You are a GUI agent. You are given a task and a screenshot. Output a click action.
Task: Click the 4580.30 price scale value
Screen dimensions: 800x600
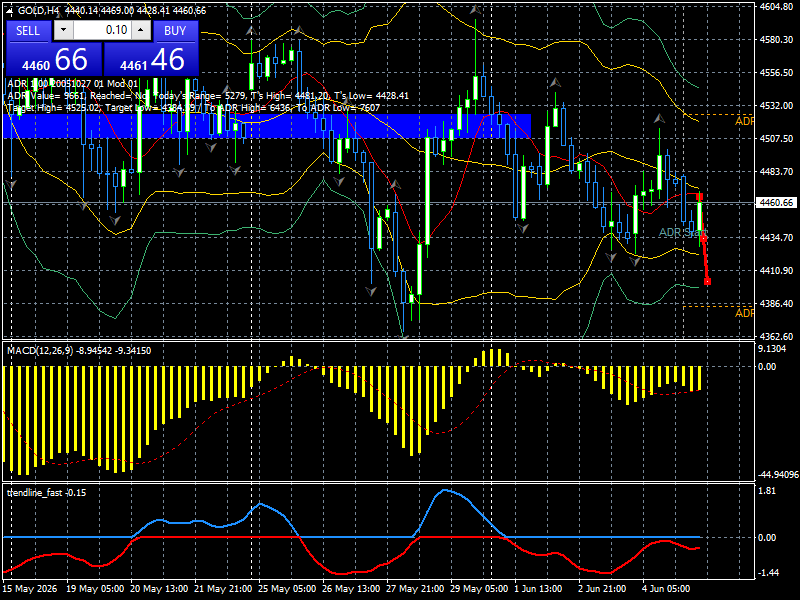point(776,40)
